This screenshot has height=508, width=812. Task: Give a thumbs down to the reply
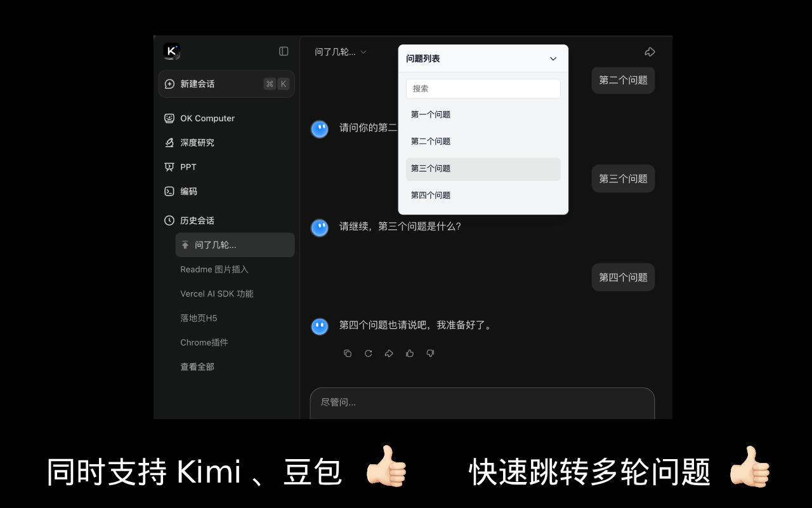point(430,353)
